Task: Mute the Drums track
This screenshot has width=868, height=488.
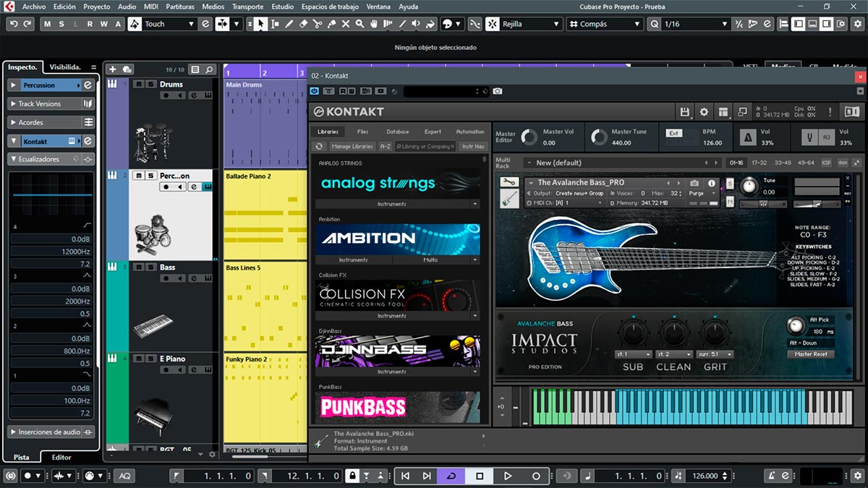Action: point(138,85)
